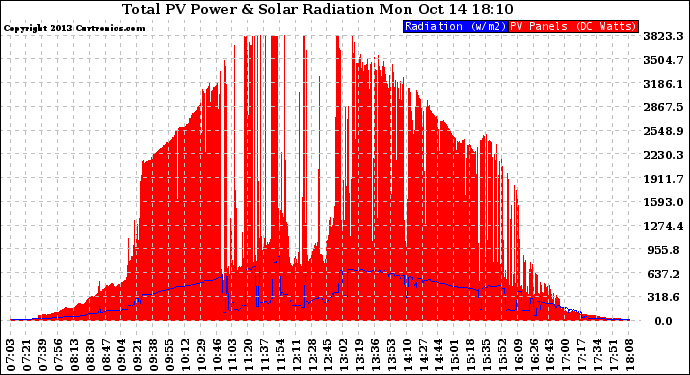Click the x-axis time label 14:10
690x375 pixels.
pos(407,355)
